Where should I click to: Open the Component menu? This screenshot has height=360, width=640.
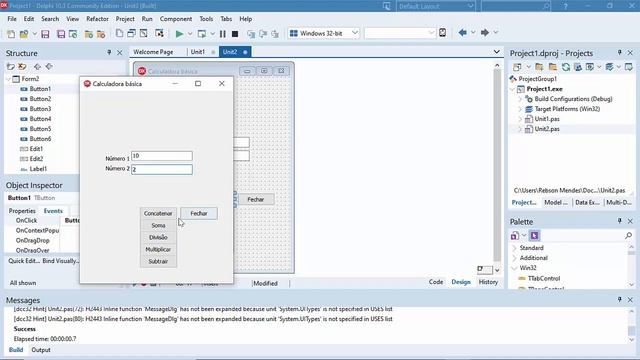coord(176,19)
